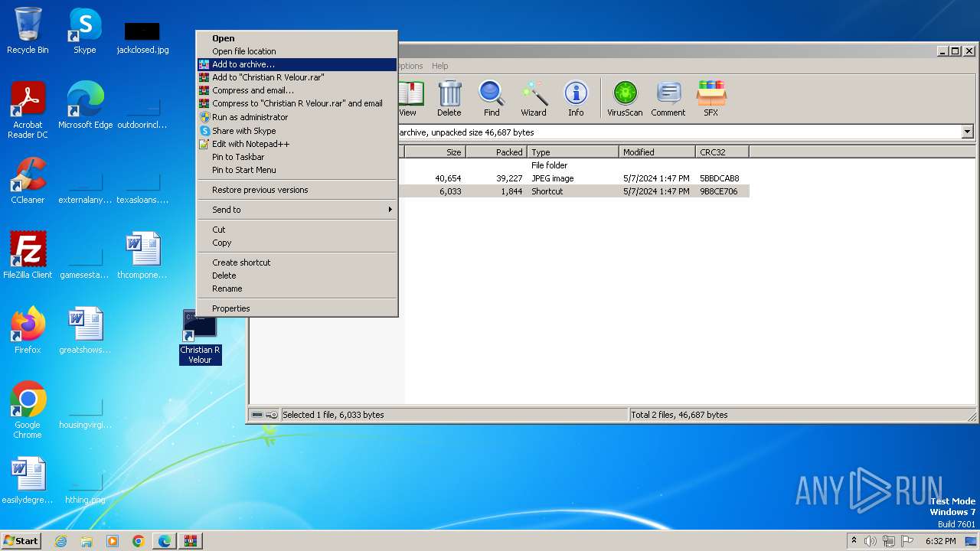980x551 pixels.
Task: Sort by the Packed column header
Action: click(496, 152)
